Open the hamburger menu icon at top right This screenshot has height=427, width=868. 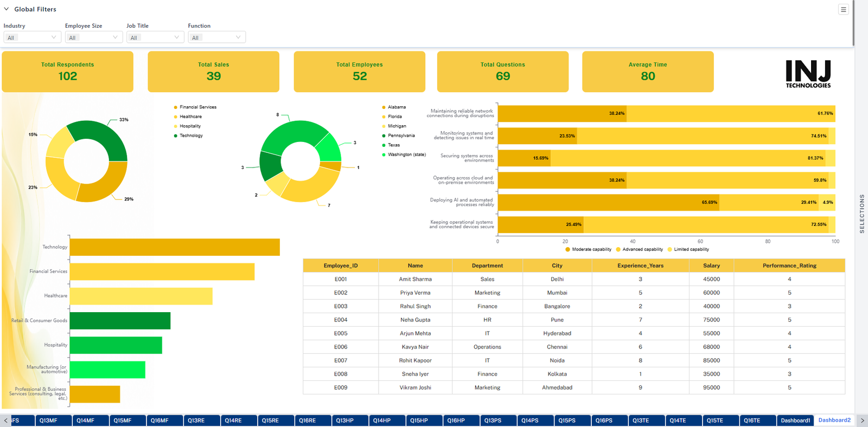click(x=843, y=9)
